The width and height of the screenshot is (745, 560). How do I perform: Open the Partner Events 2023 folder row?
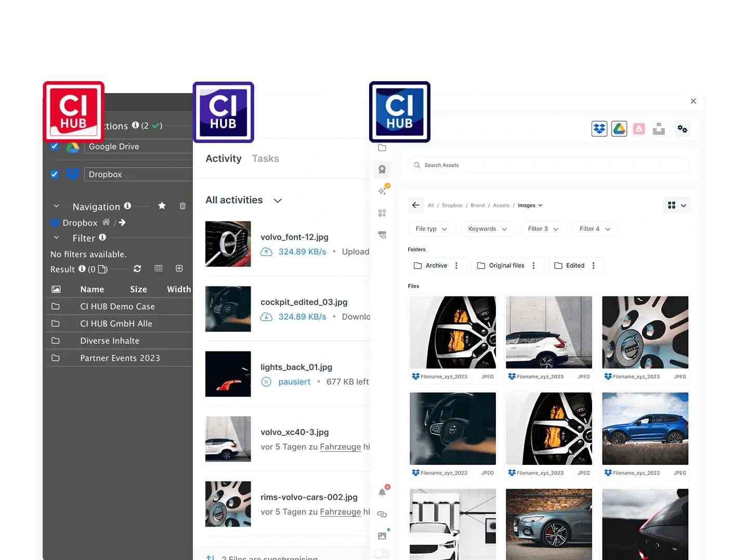(x=120, y=358)
